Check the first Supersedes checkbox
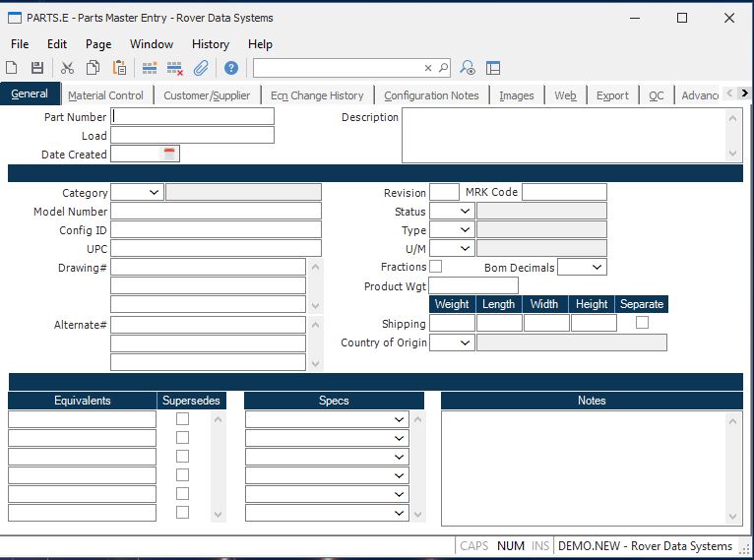 pyautogui.click(x=182, y=419)
